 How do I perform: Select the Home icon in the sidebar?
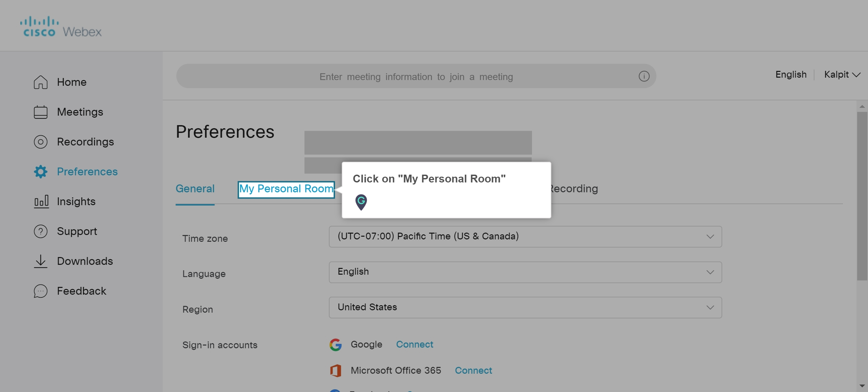(40, 82)
